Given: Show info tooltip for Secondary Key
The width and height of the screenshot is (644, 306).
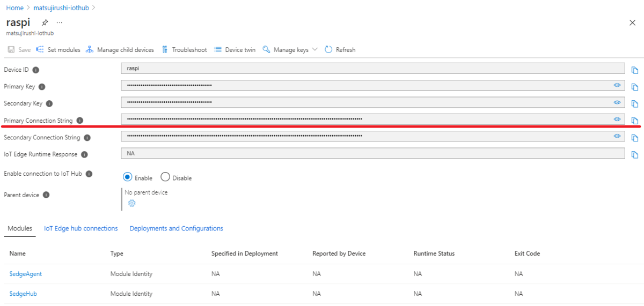Looking at the screenshot, I should tap(49, 103).
